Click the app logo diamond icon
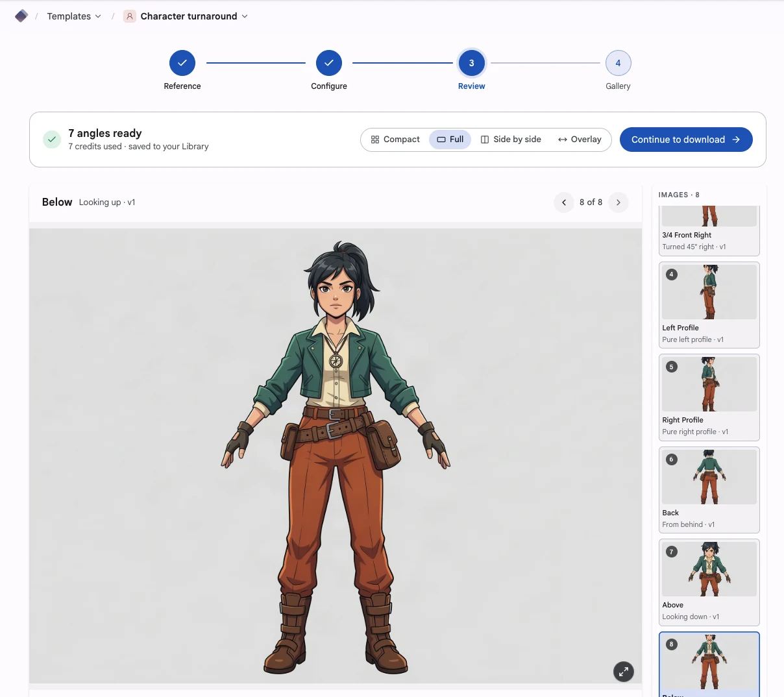 (x=21, y=16)
